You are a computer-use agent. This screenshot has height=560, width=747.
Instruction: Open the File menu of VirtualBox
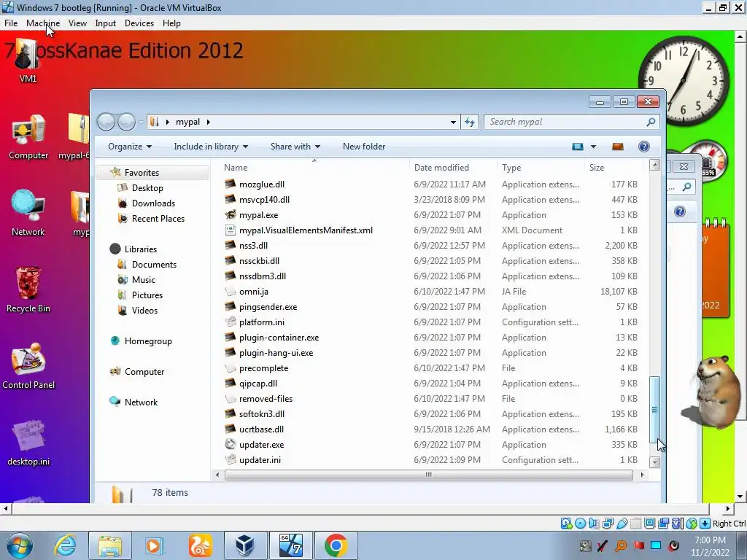(x=11, y=23)
